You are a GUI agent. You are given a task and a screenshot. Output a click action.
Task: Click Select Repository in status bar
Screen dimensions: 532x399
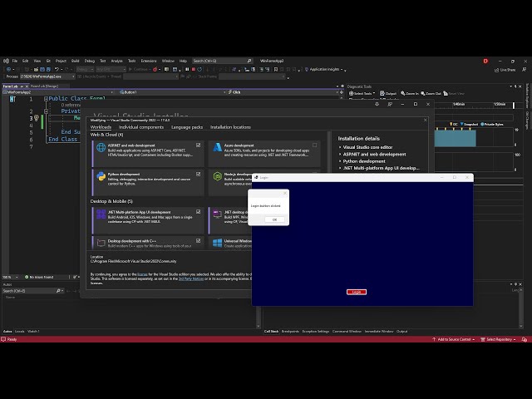[499, 339]
